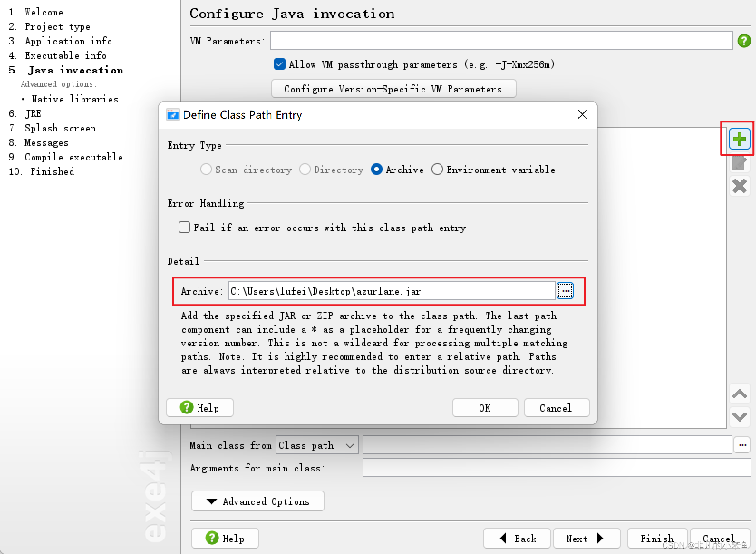Click the green help icon beside VM Parameters
Image resolution: width=756 pixels, height=554 pixels.
(744, 41)
